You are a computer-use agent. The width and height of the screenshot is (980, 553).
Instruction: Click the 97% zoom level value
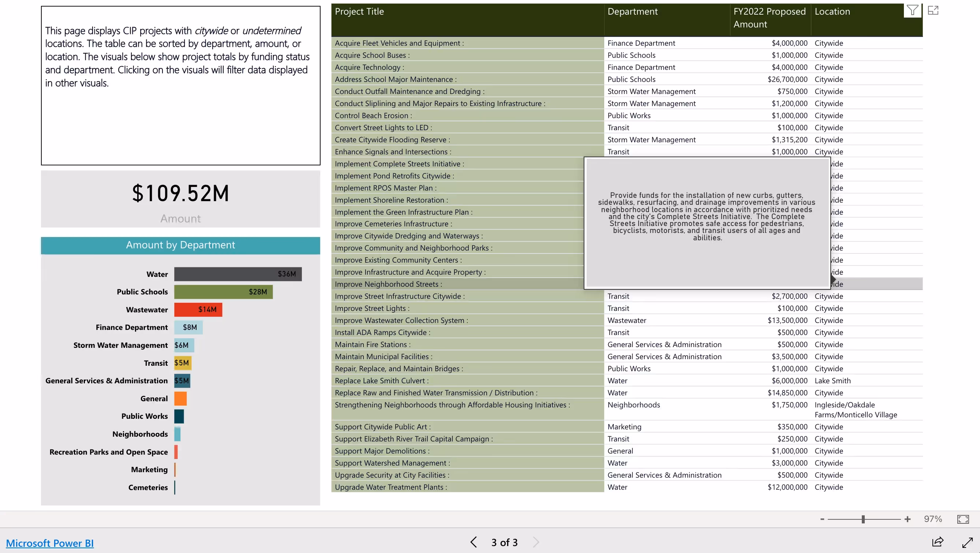[933, 519]
